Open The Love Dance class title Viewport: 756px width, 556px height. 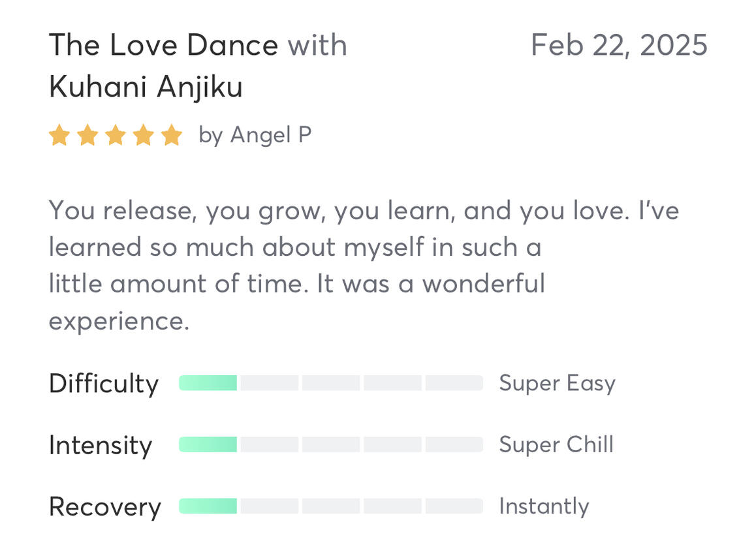point(163,45)
